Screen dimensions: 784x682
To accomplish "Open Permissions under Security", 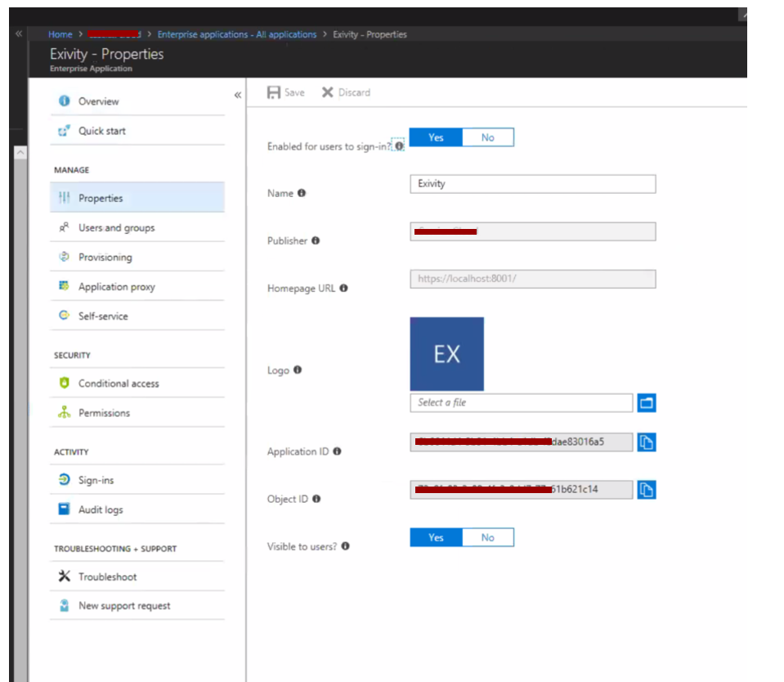I will [137, 412].
